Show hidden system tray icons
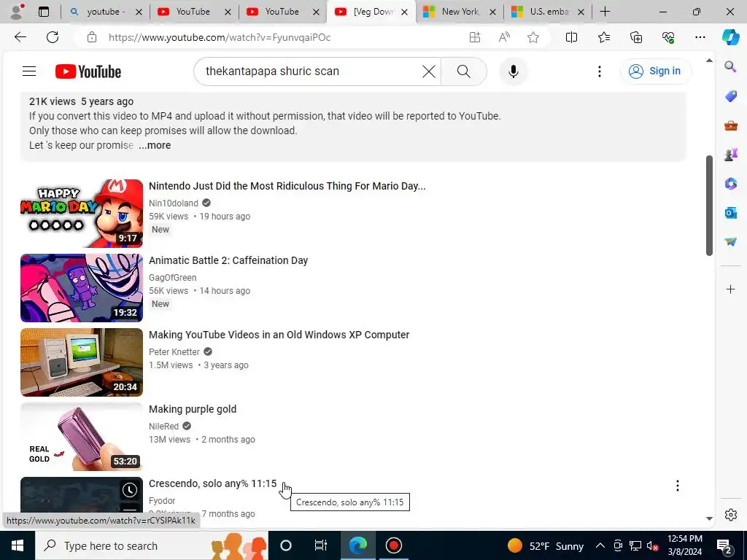This screenshot has height=560, width=747. tap(600, 545)
